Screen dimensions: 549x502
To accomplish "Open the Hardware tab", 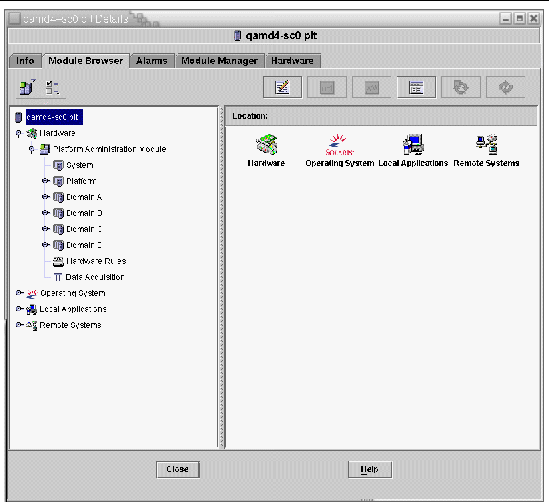I will click(292, 61).
